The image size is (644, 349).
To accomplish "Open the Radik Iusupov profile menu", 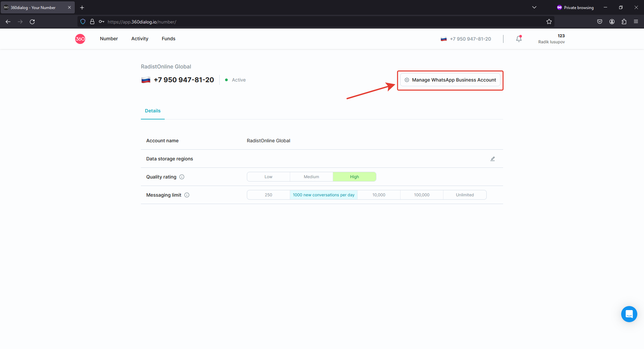I will point(551,39).
